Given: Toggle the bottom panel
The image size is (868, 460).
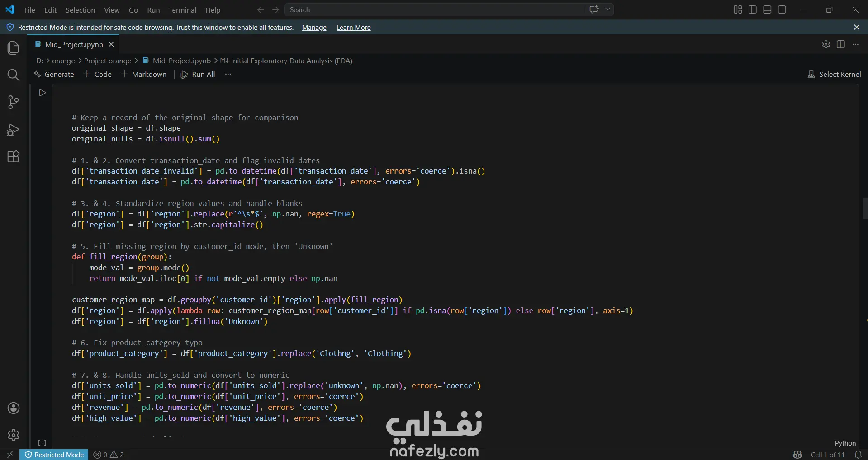Looking at the screenshot, I should [x=767, y=9].
